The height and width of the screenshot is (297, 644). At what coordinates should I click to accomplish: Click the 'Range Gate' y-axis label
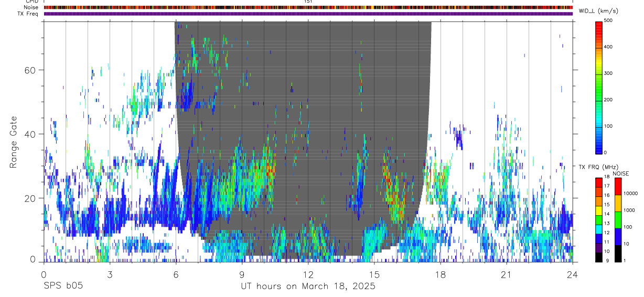(x=13, y=142)
